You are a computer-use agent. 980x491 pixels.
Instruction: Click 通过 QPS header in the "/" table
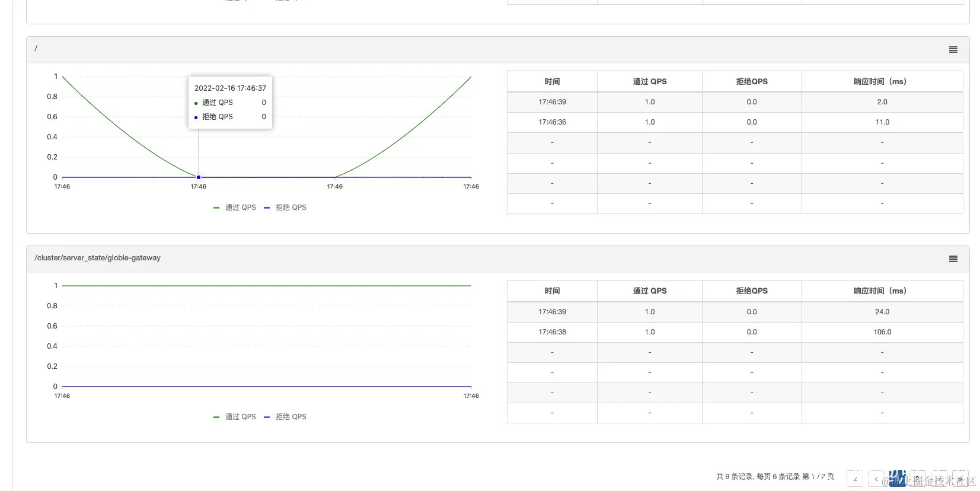(x=650, y=82)
